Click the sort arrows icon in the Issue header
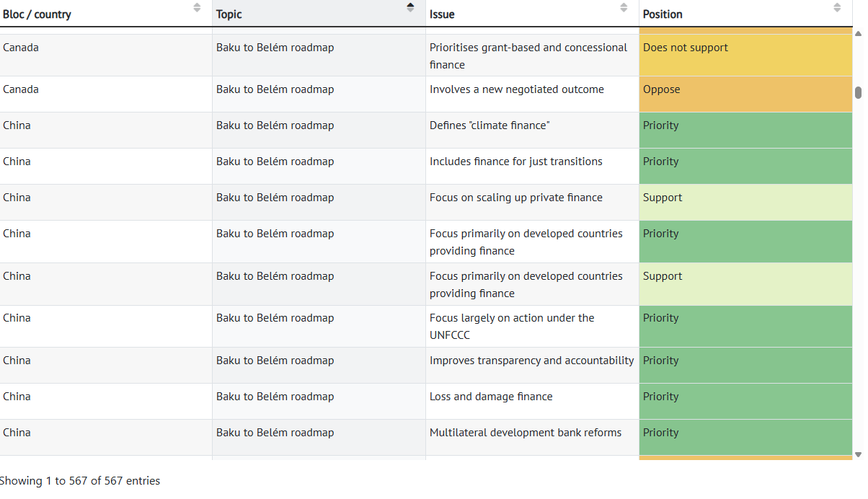The image size is (868, 499). coord(624,8)
